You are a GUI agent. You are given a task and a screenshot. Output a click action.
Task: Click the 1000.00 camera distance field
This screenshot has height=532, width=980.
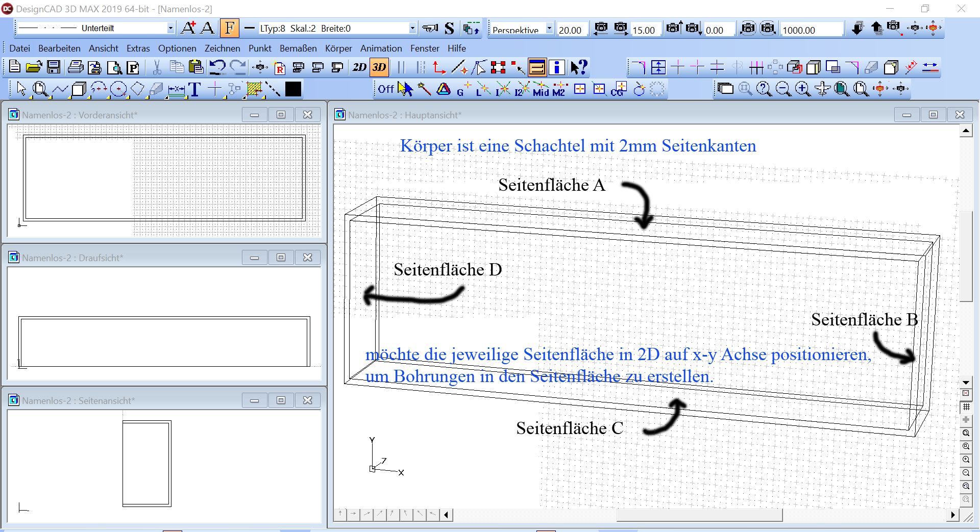(811, 30)
